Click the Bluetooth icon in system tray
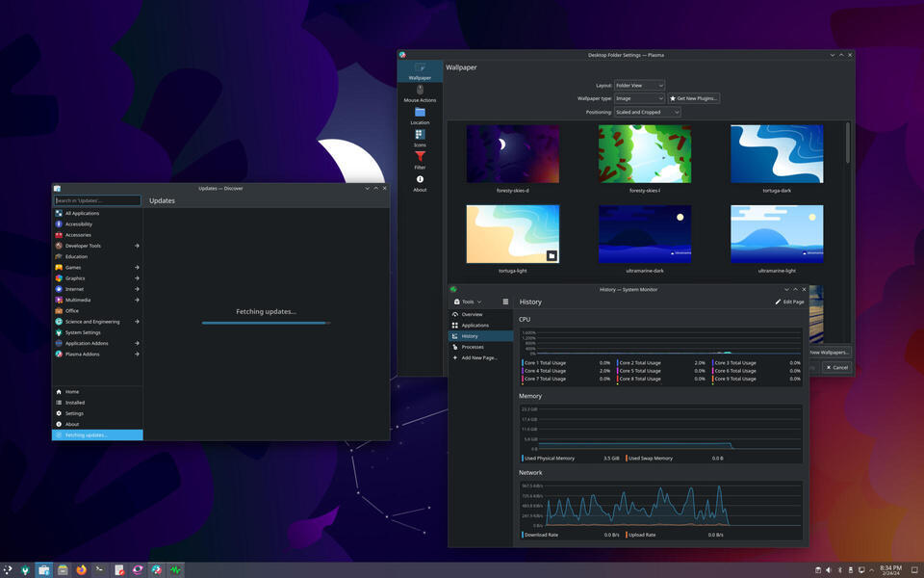Screen dimensions: 924x578 (x=839, y=570)
